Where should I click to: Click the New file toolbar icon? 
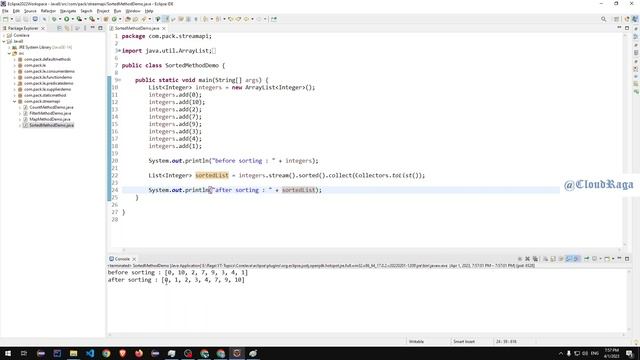pyautogui.click(x=6, y=19)
